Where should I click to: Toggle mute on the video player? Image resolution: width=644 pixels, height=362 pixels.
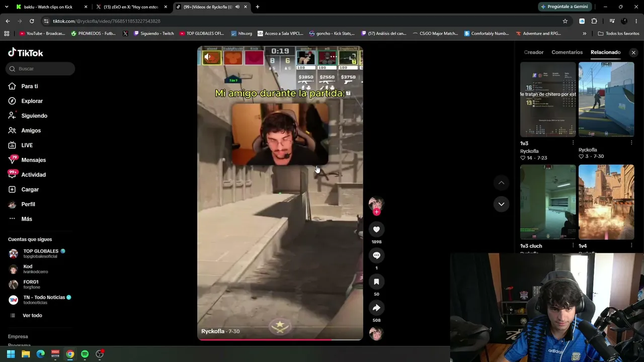pos(207,57)
